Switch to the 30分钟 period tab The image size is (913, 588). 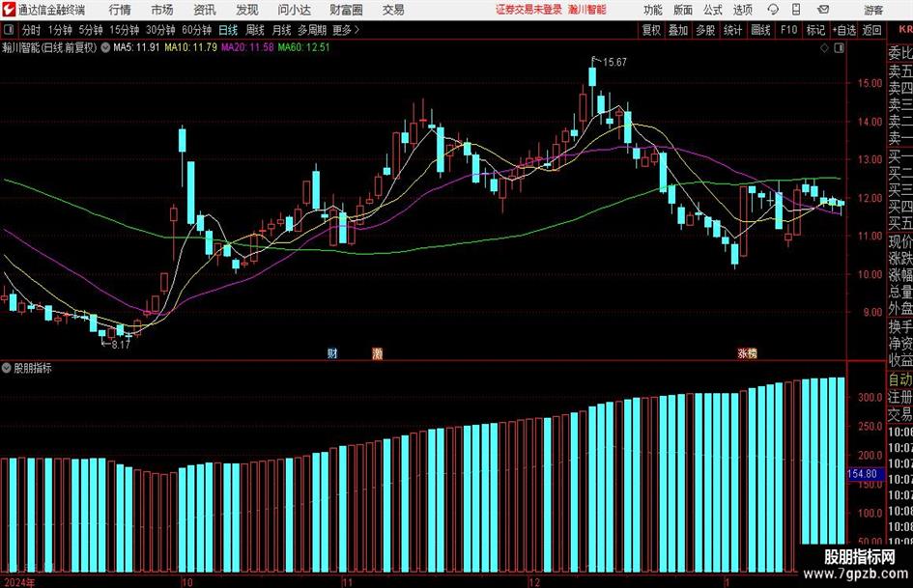click(x=160, y=30)
